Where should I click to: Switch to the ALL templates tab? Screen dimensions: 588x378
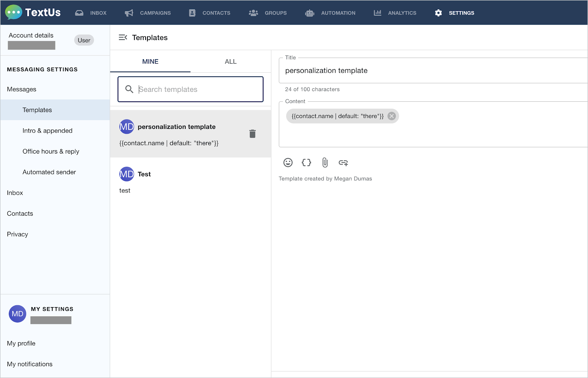tap(230, 61)
